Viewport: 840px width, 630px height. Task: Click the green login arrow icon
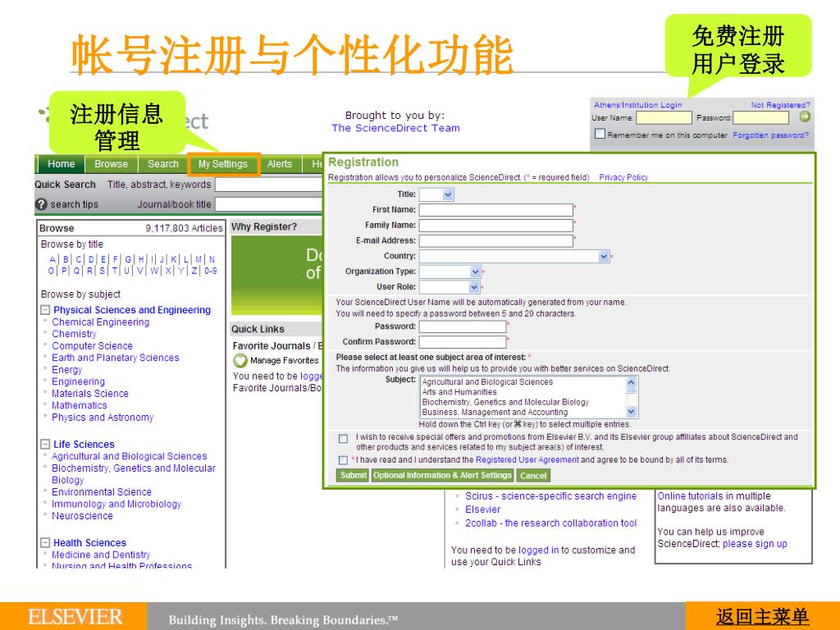[x=804, y=116]
